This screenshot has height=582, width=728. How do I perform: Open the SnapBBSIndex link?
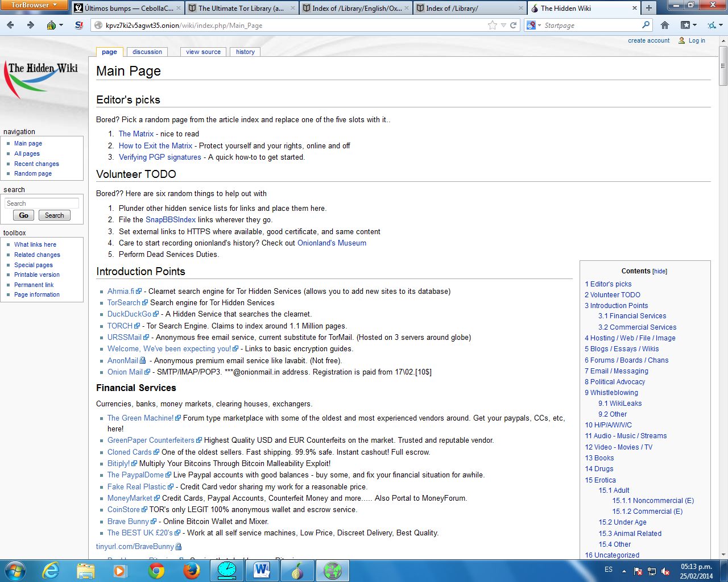coord(171,220)
